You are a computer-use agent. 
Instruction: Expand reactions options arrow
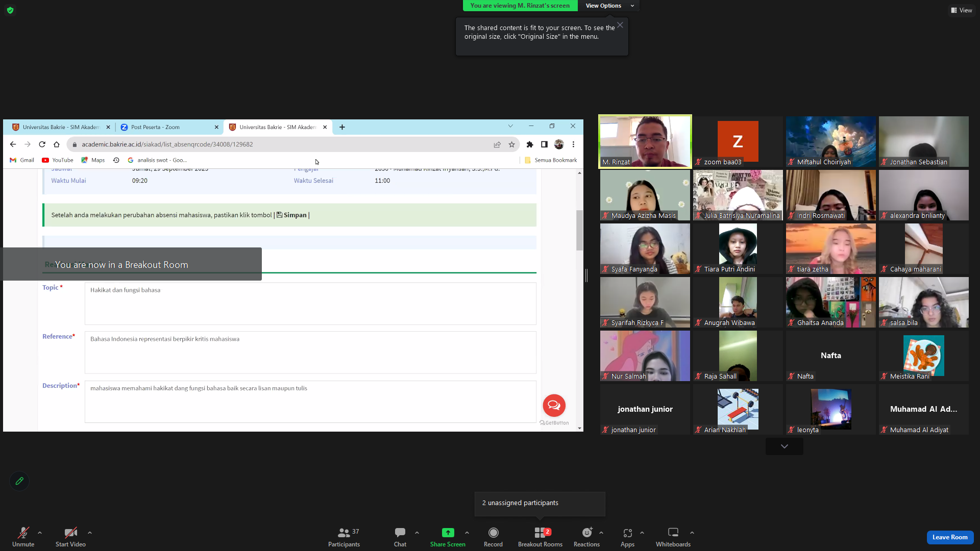[x=601, y=533]
